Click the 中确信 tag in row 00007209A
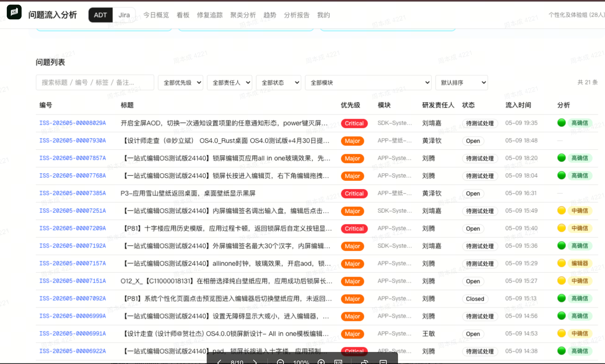Viewport: 605px width, 364px height. point(580,228)
